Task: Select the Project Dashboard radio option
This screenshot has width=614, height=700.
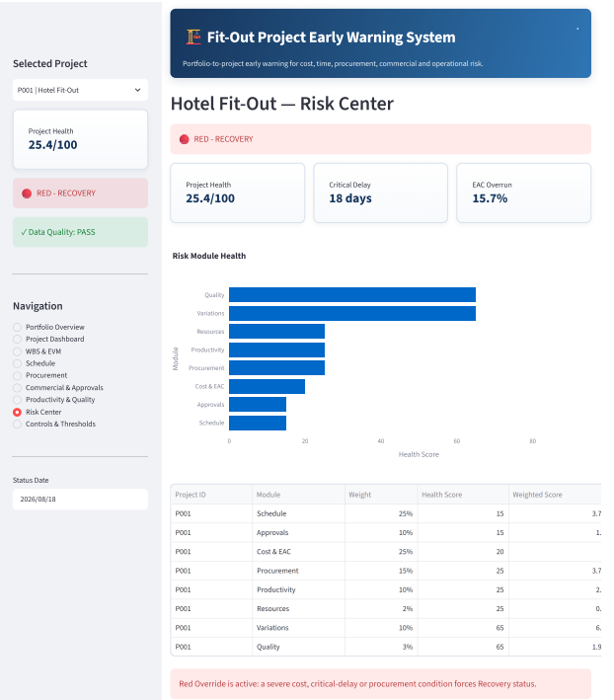Action: (x=17, y=340)
